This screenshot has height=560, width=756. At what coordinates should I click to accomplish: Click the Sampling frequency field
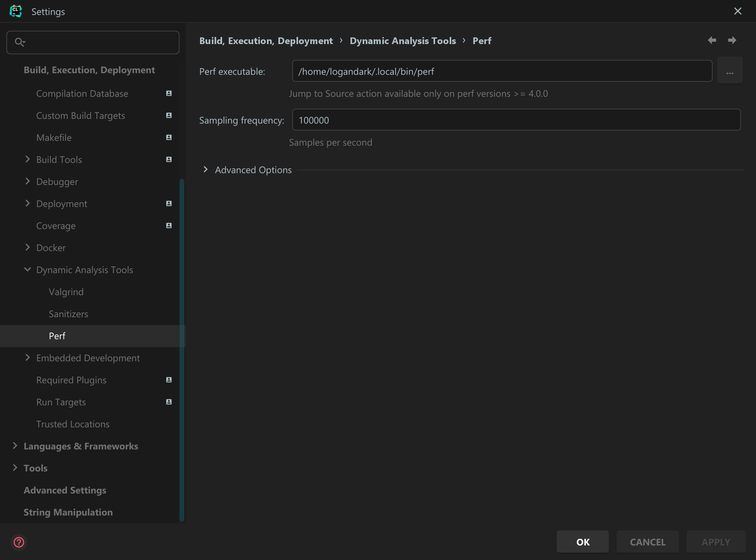point(516,120)
